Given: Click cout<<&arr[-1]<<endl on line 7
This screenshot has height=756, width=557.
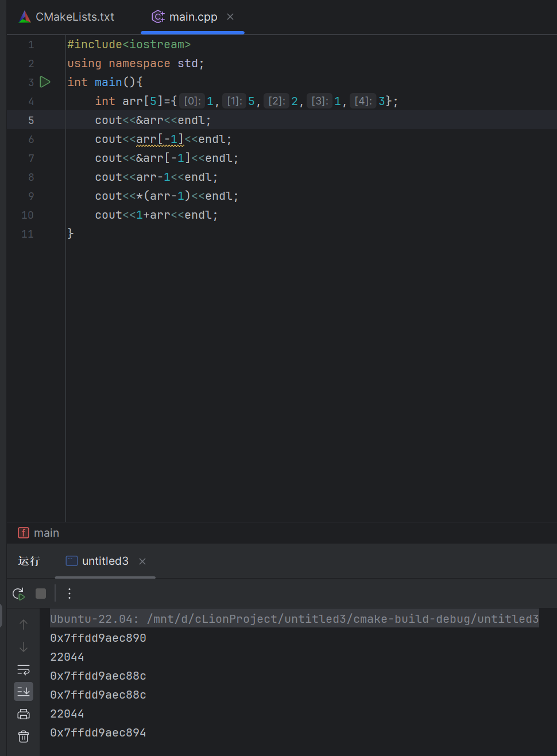Looking at the screenshot, I should click(167, 158).
